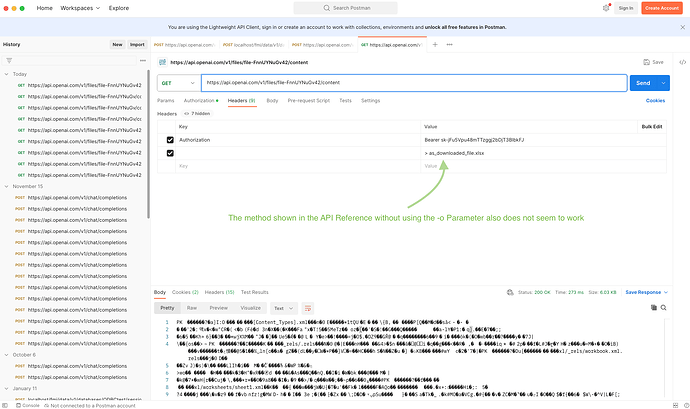This screenshot has width=690, height=409.
Task: Open the Test Results tab
Action: pyautogui.click(x=254, y=292)
